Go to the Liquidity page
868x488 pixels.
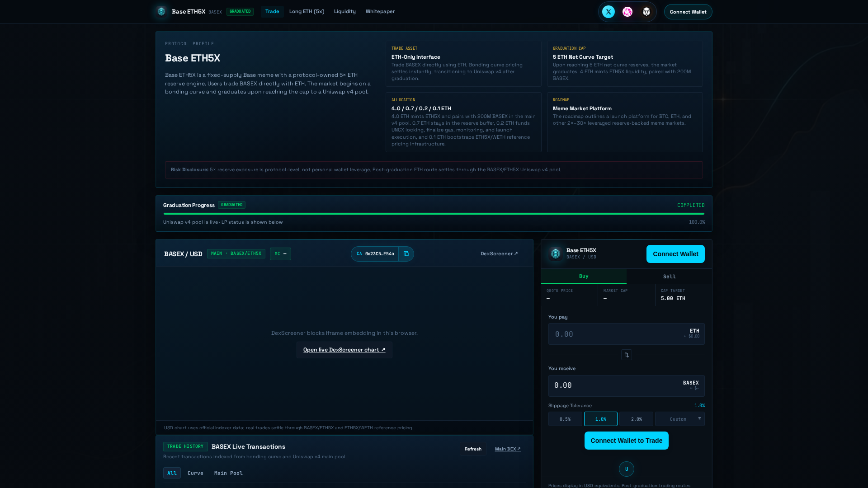pyautogui.click(x=345, y=12)
